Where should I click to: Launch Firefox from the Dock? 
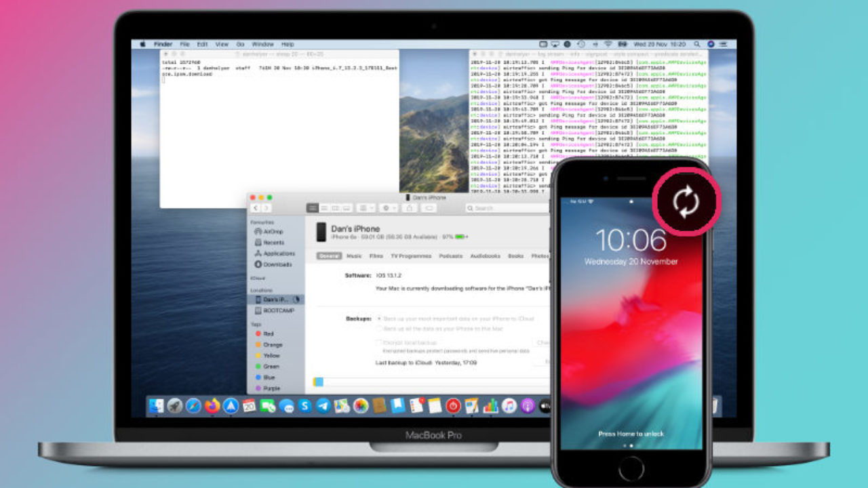[x=212, y=406]
